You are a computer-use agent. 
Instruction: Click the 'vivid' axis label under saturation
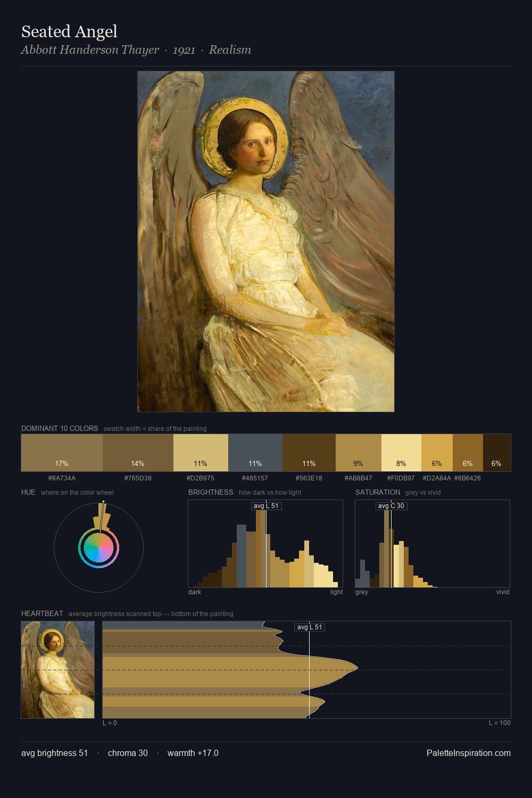[503, 592]
